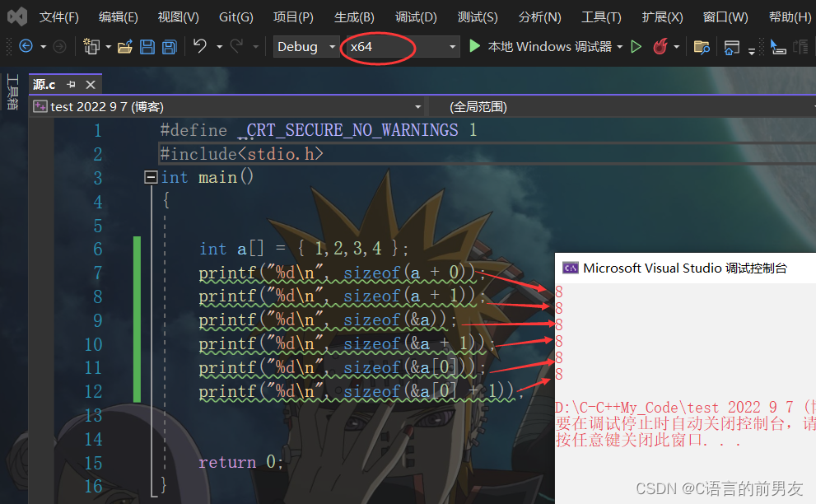Open the 文件(F) menu
The width and height of the screenshot is (816, 504).
[58, 17]
